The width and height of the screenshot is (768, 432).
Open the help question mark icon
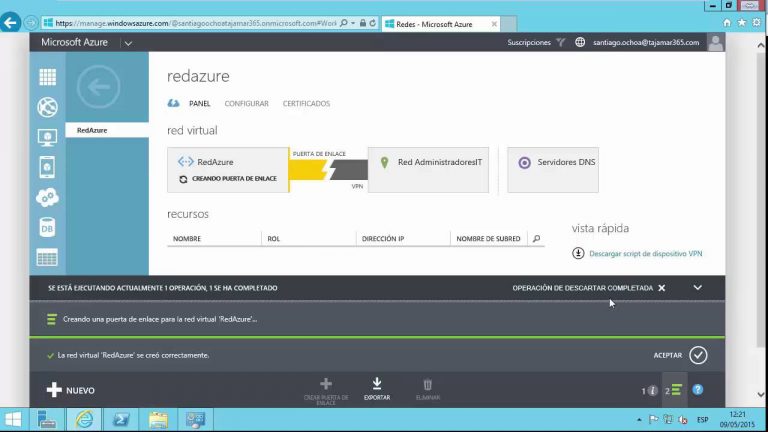(x=698, y=390)
